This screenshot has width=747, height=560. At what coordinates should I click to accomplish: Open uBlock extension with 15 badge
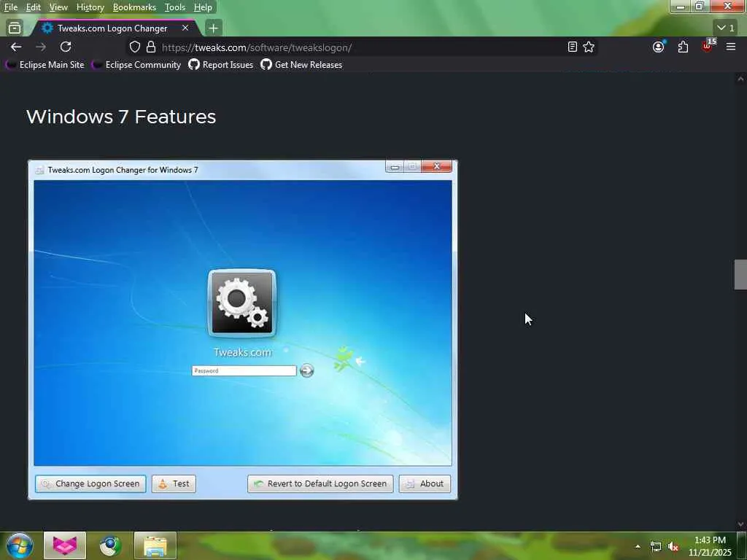pyautogui.click(x=708, y=46)
